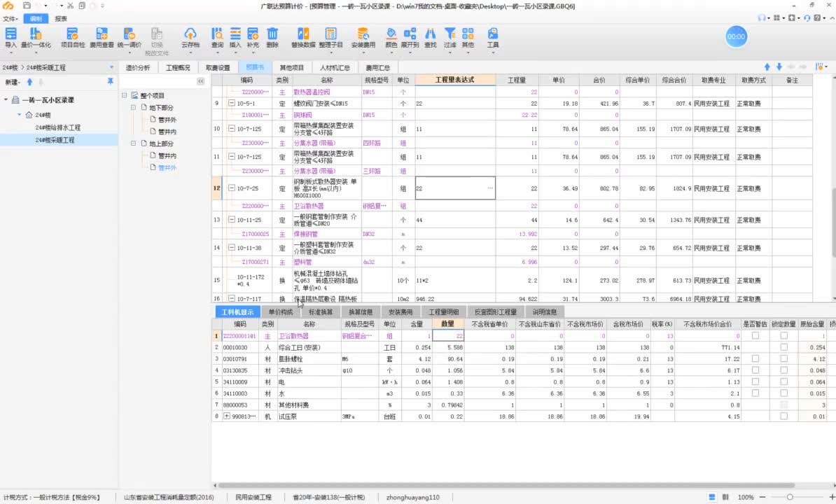This screenshot has width=836, height=504.
Task: Select 24#楼给排水工程 in project tree
Action: [58, 127]
